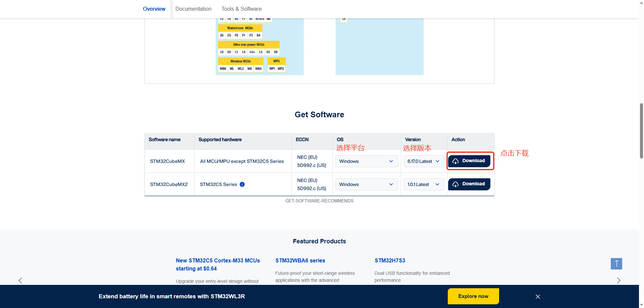Click the STM32CubeMX software name cell
The image size is (644, 308).
[167, 161]
